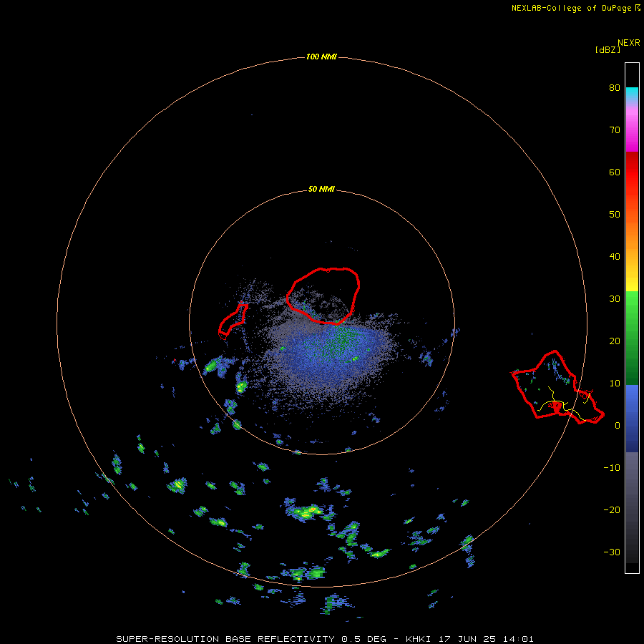Click the 10 dBZ scale value
Viewport: 644px width, 644px height.
coord(615,384)
